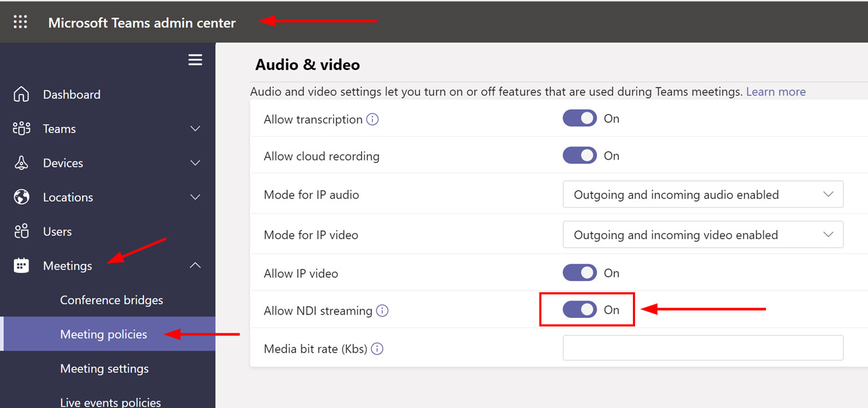Click the Allow cloud recording label

322,156
